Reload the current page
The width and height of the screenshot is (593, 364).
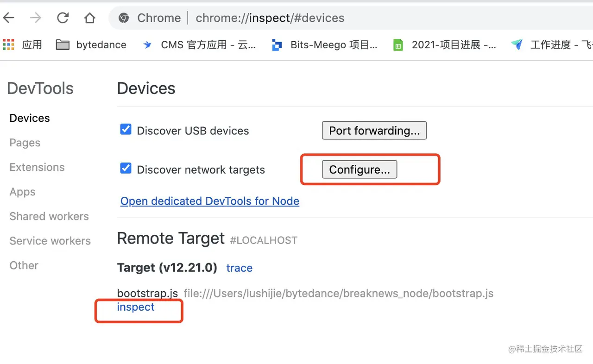point(63,18)
